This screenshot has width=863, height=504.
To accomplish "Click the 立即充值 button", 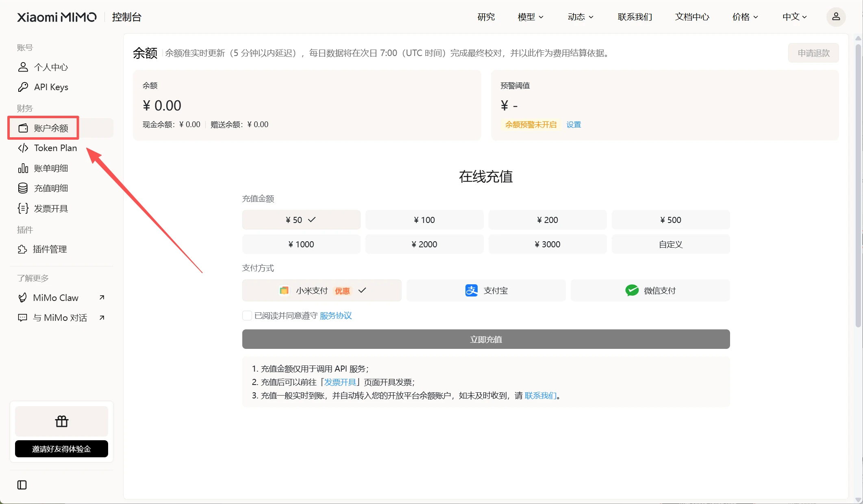I will (486, 339).
